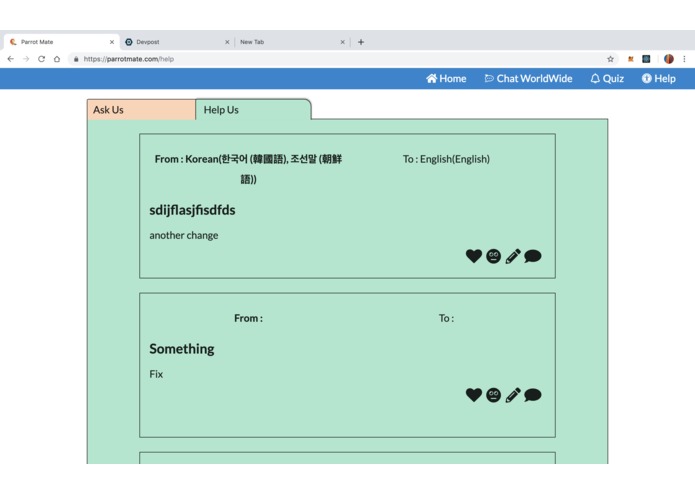Reload the current page
This screenshot has height=494, width=695.
(x=41, y=59)
